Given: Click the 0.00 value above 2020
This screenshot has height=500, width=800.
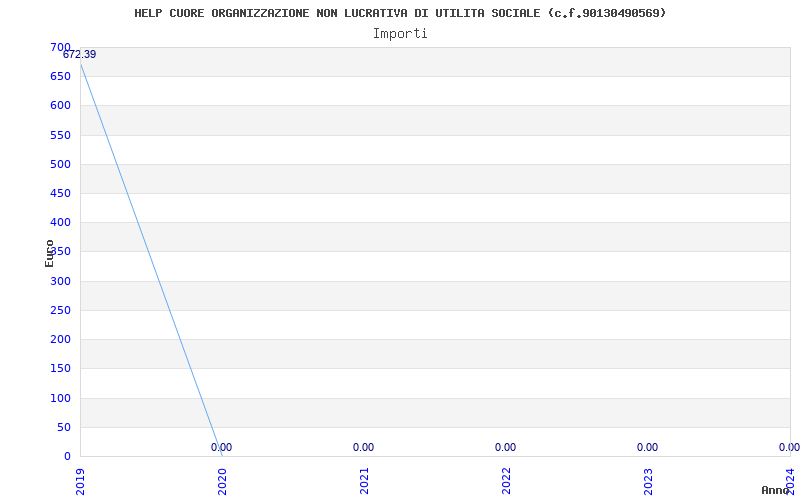Looking at the screenshot, I should [x=221, y=447].
